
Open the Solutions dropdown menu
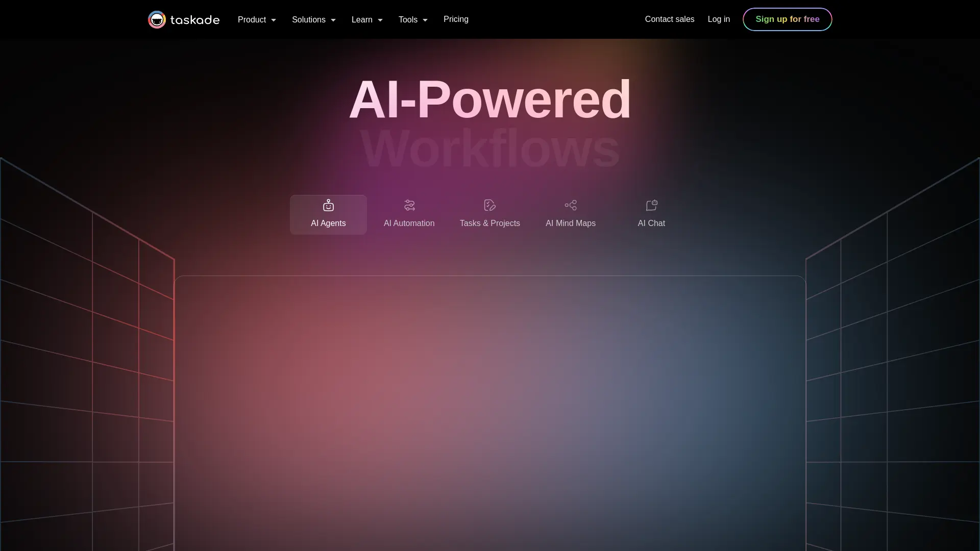point(313,19)
